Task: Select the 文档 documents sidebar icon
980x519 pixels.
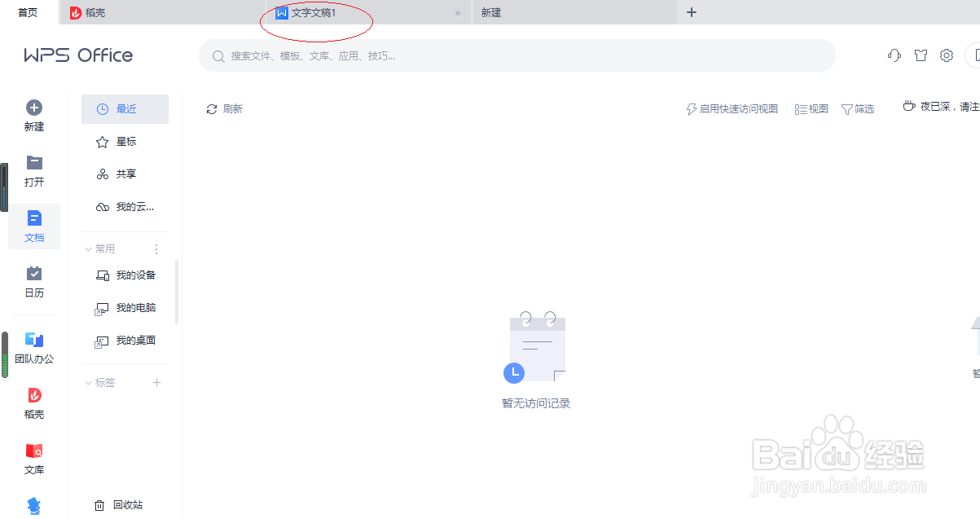Action: pyautogui.click(x=34, y=227)
